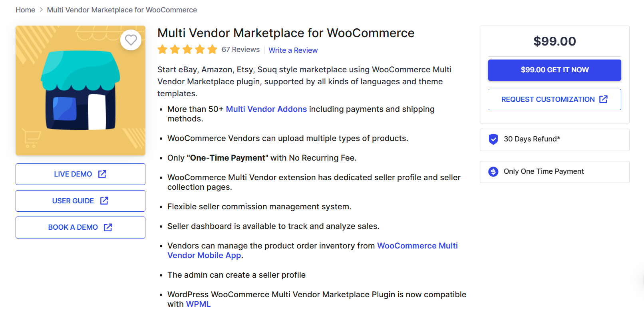Viewport: 644px width, 322px height.
Task: Open WooCommerce Multi Vendor Mobile App link
Action: click(417, 245)
